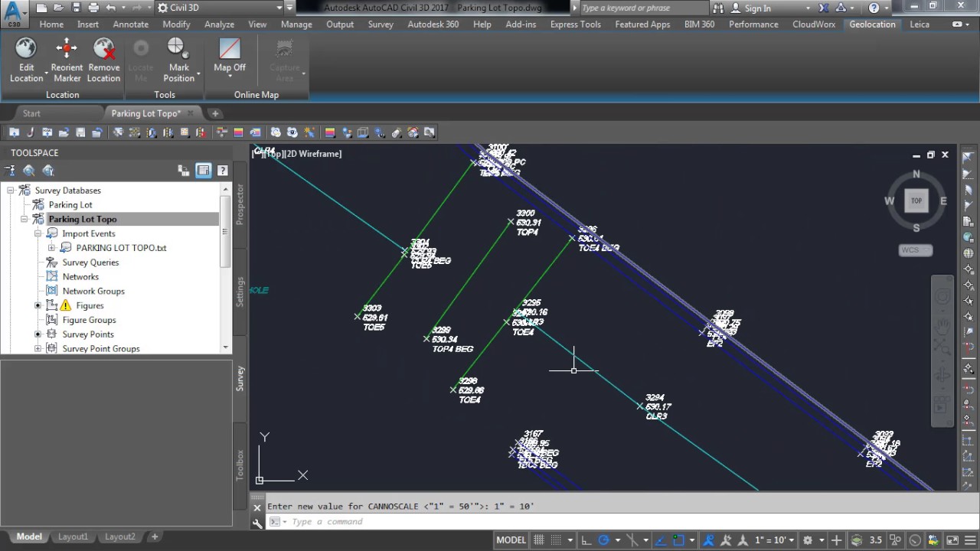Image resolution: width=980 pixels, height=551 pixels.
Task: Toggle isometric drafting in status bar
Action: pos(632,540)
